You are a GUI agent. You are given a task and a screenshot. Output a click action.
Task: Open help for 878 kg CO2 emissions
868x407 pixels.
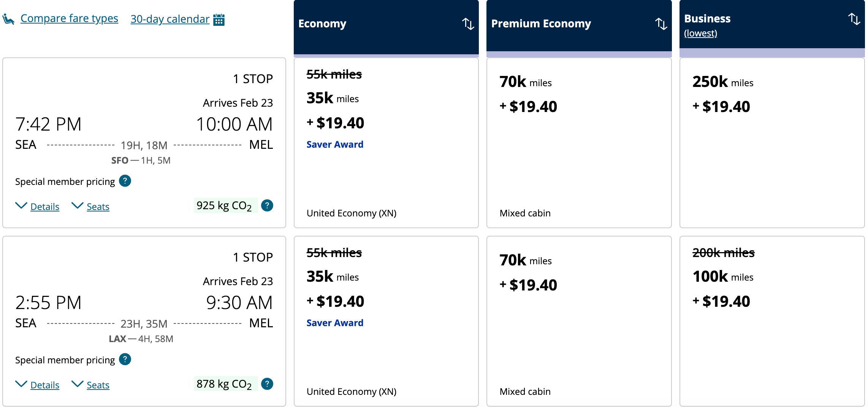coord(267,384)
